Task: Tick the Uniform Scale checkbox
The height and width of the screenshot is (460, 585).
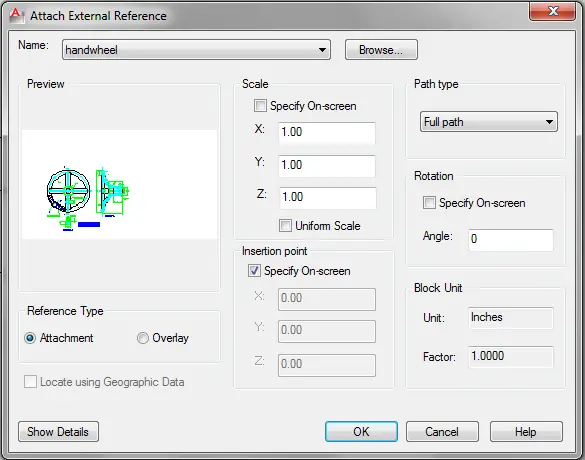Action: (285, 226)
